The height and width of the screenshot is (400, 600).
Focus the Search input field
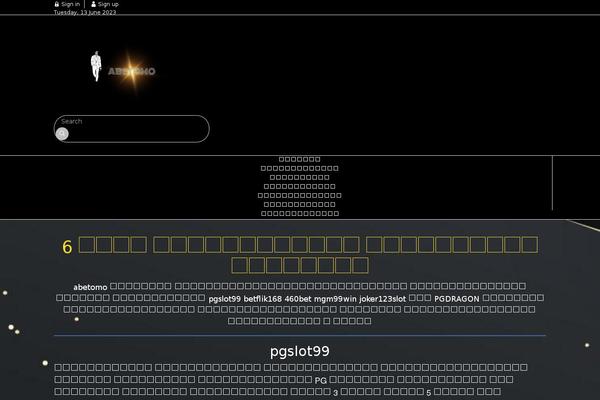(x=132, y=129)
